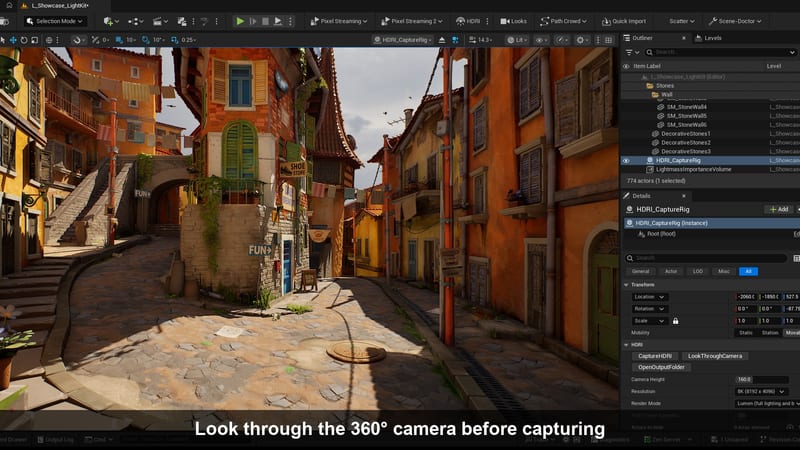Activate the Scale gizmo tool
Image resolution: width=800 pixels, height=450 pixels.
35,39
